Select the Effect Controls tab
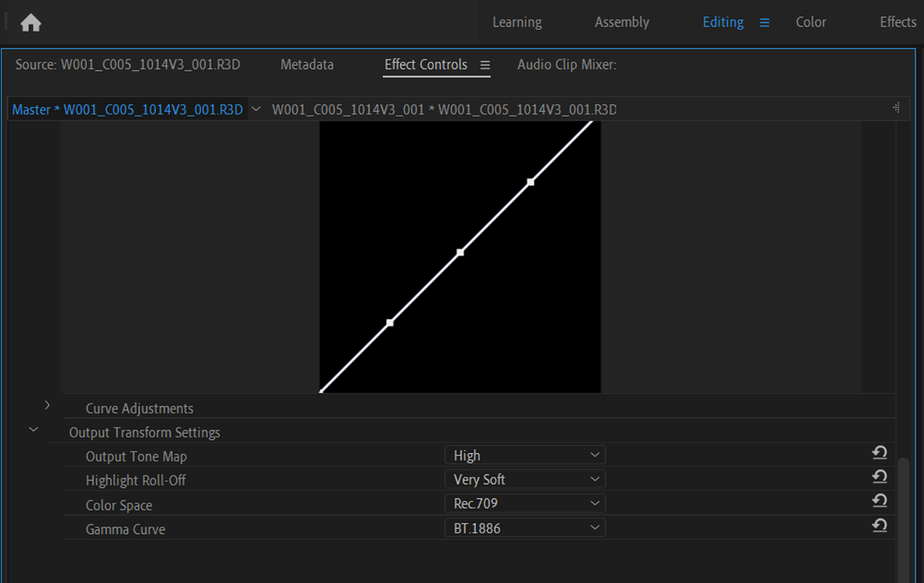 click(x=426, y=65)
